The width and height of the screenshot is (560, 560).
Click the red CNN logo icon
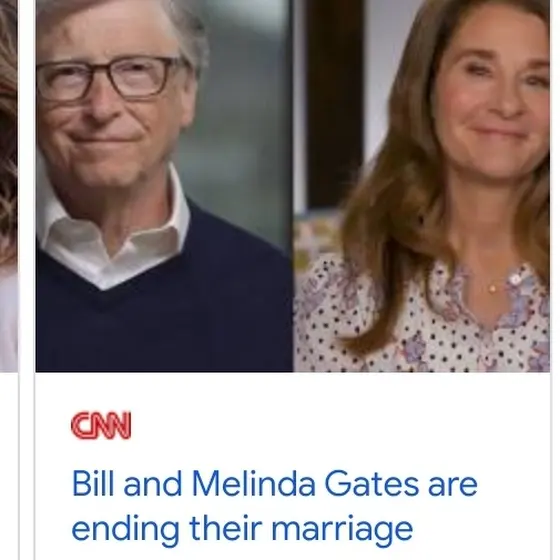click(x=101, y=425)
